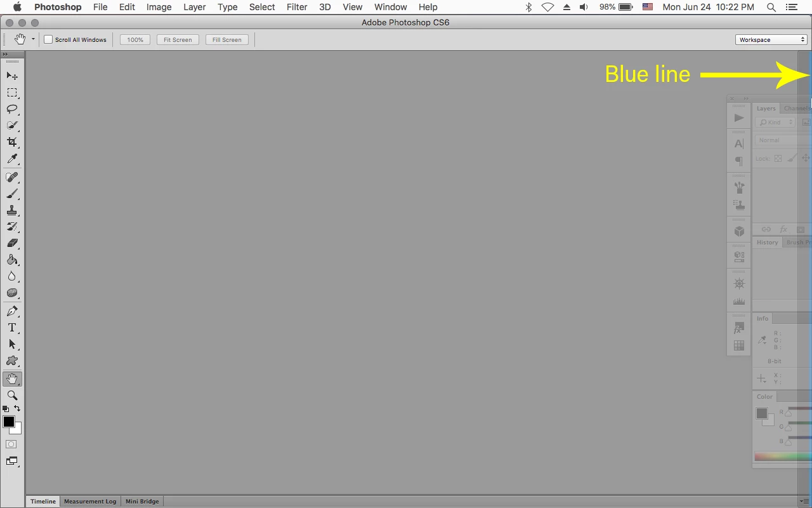Open the Kind filter dropdown in Layers
This screenshot has height=508, width=812.
coord(775,122)
